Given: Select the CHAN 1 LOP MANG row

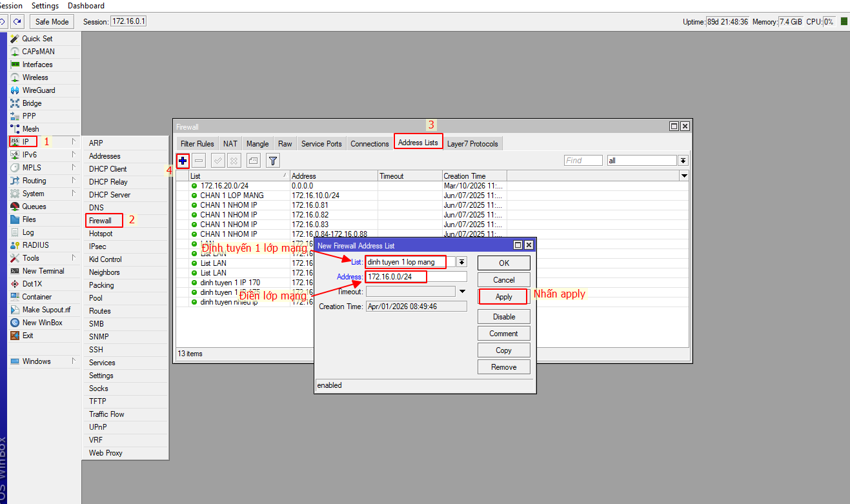Looking at the screenshot, I should point(232,196).
